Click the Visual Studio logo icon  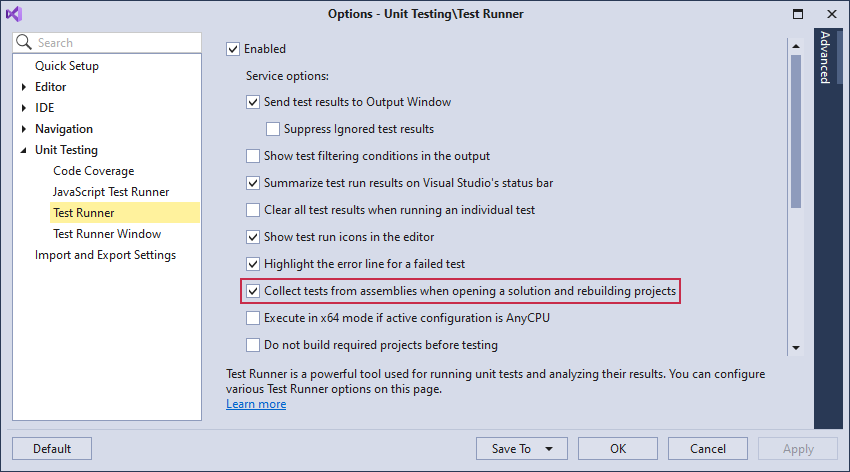14,14
